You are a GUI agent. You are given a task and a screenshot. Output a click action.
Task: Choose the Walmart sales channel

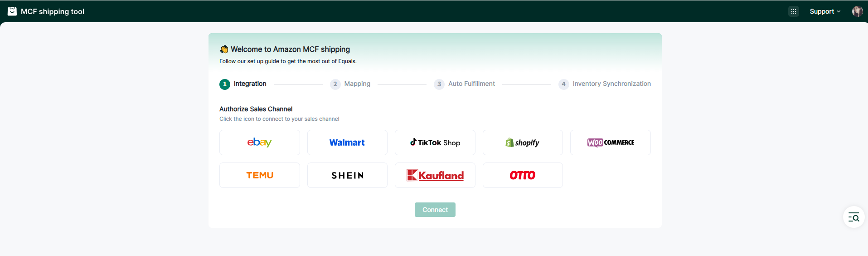coord(347,143)
